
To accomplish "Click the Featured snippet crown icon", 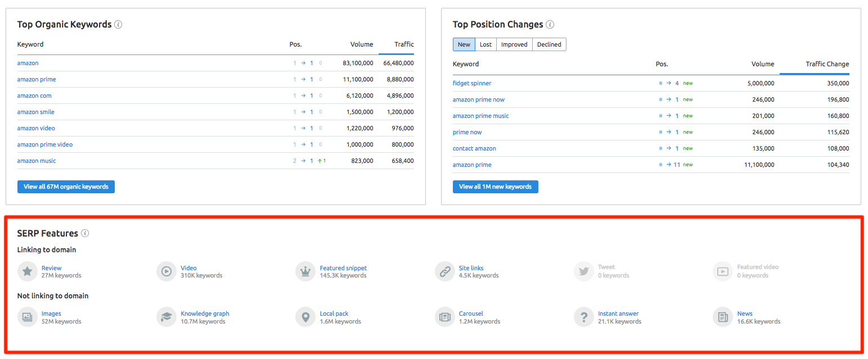I will [x=305, y=271].
